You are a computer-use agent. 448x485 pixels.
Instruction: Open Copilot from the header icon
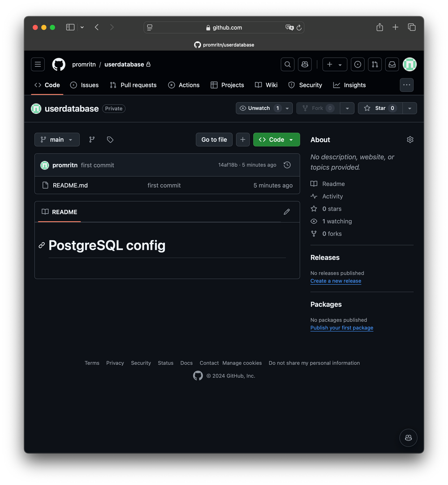pyautogui.click(x=305, y=64)
